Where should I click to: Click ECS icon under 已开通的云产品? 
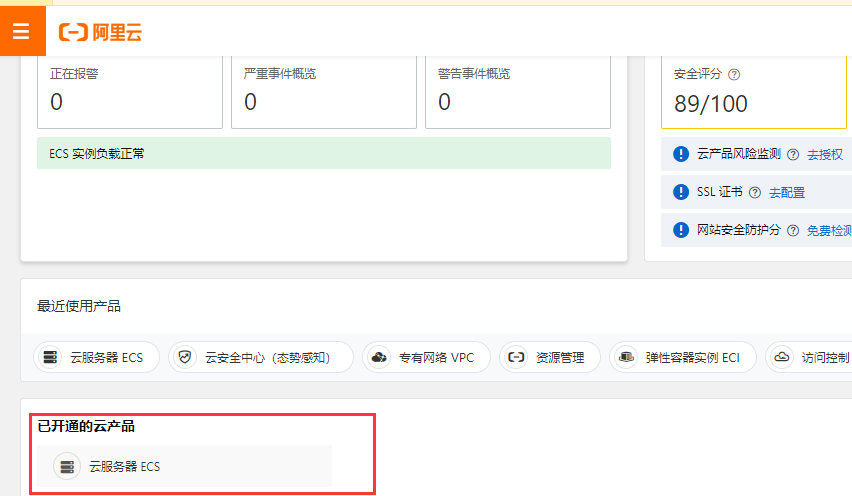point(67,467)
